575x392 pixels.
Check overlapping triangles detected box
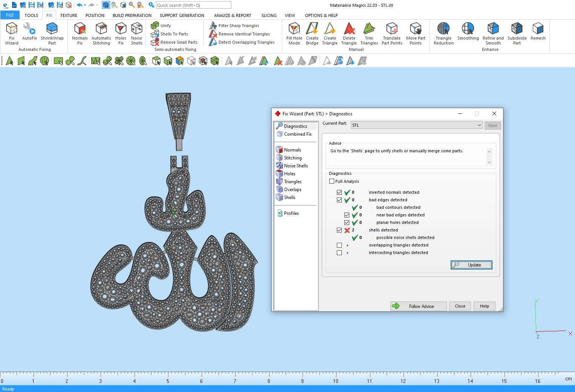point(339,245)
